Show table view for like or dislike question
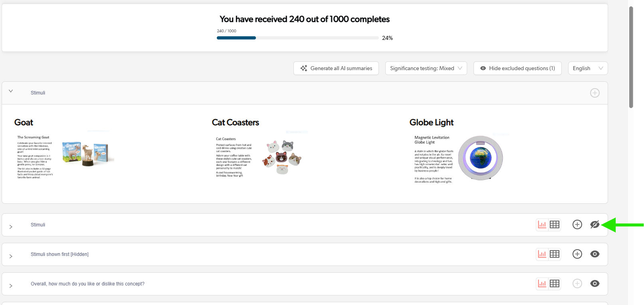Viewport: 644px width, 305px height. (555, 284)
